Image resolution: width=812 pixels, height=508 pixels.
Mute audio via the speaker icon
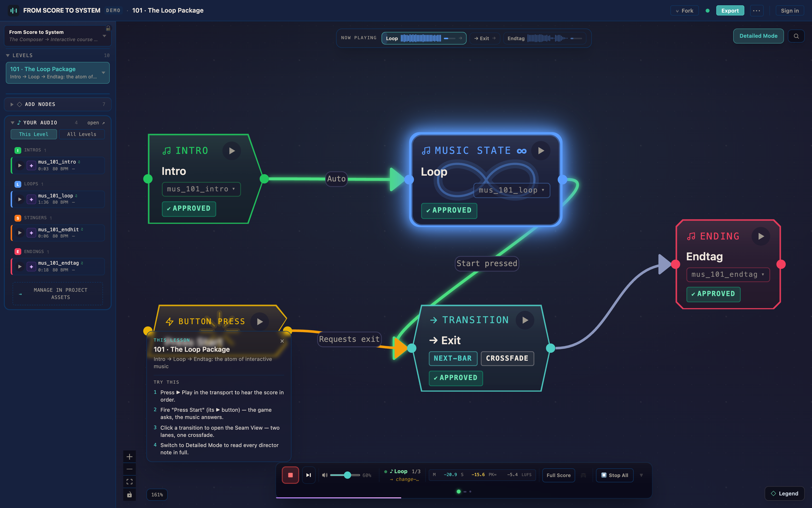(325, 475)
